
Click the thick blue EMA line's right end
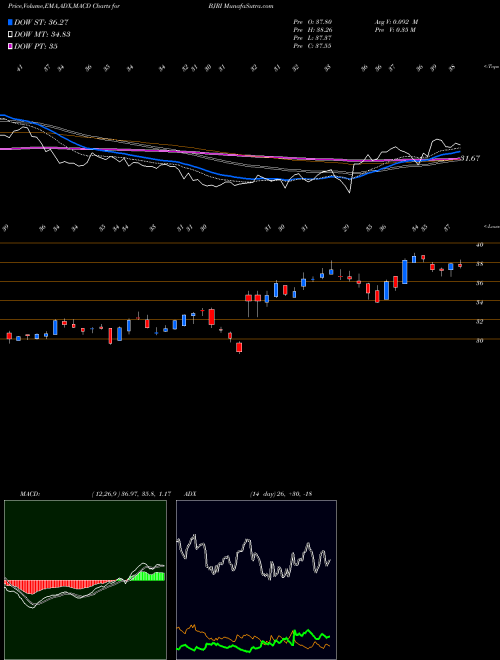(458, 152)
